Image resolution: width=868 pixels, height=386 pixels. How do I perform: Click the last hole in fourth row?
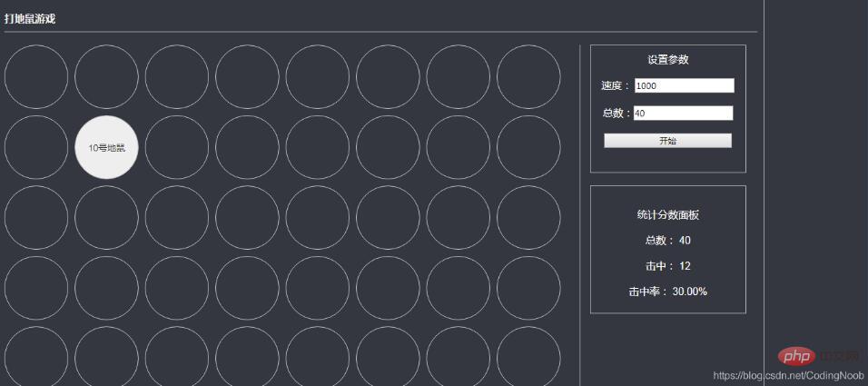pos(528,288)
